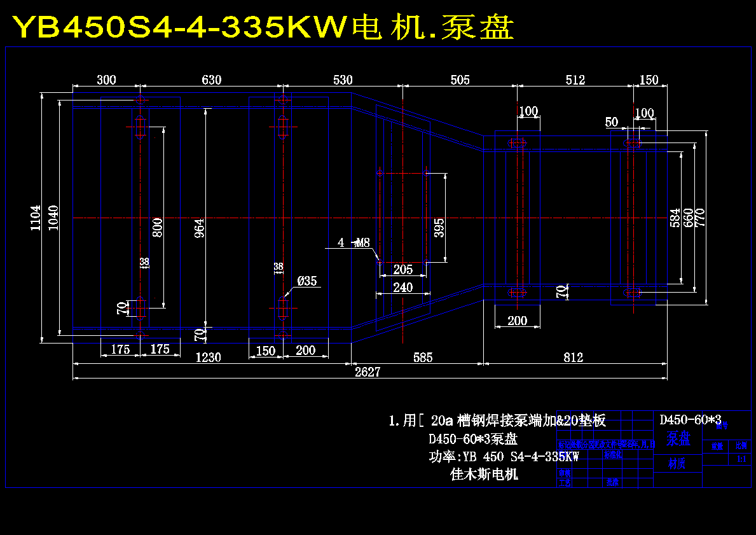
Task: Click the 重量 label in title block
Action: tap(717, 447)
